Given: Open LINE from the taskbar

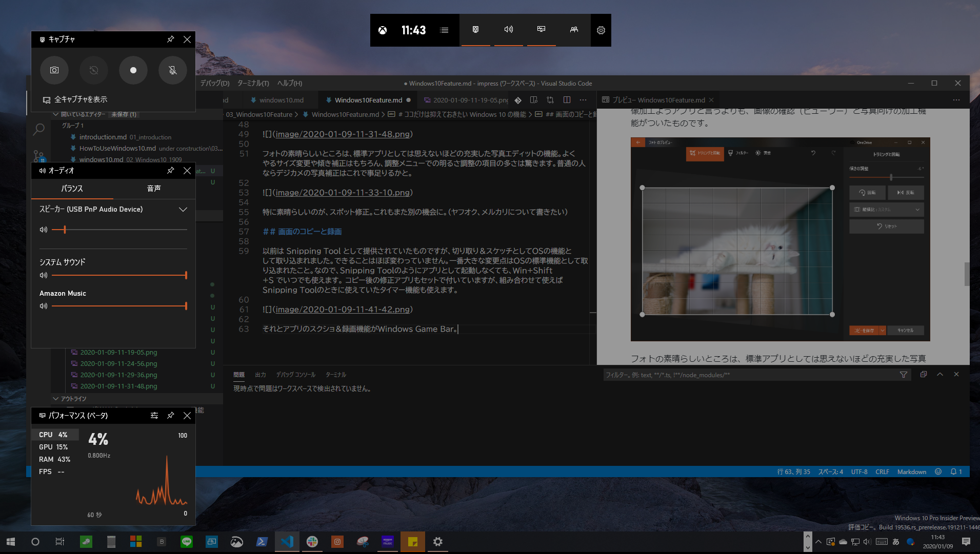Looking at the screenshot, I should pos(187,542).
